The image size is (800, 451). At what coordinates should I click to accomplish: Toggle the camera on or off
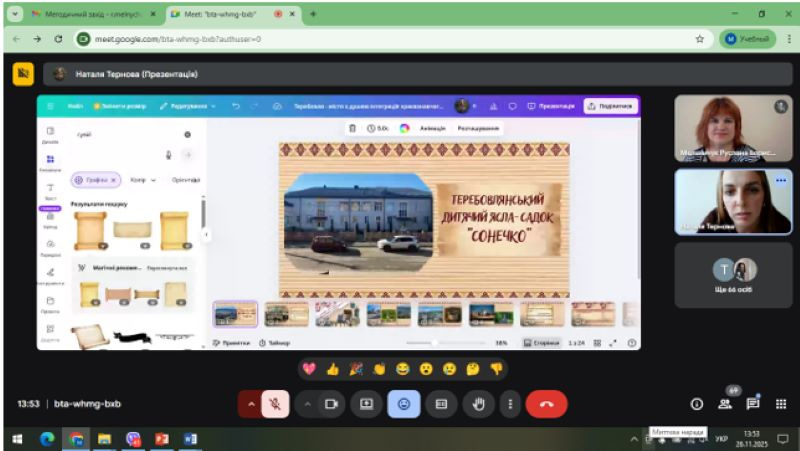[x=331, y=404]
